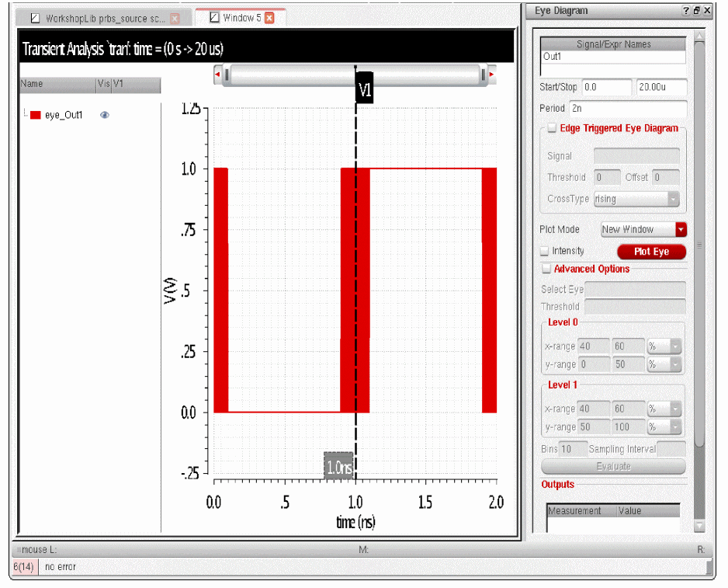Click the left red arrow of zoom bar
Screen dimensions: 728x588
pos(217,75)
